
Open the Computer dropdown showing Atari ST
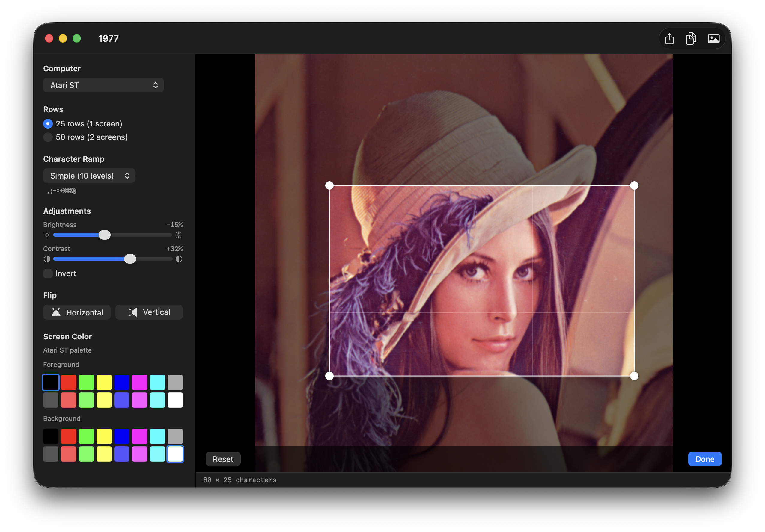[x=103, y=85]
